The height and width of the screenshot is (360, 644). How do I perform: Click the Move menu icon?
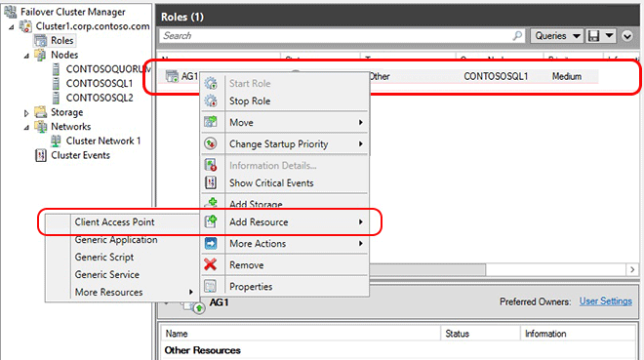[211, 122]
